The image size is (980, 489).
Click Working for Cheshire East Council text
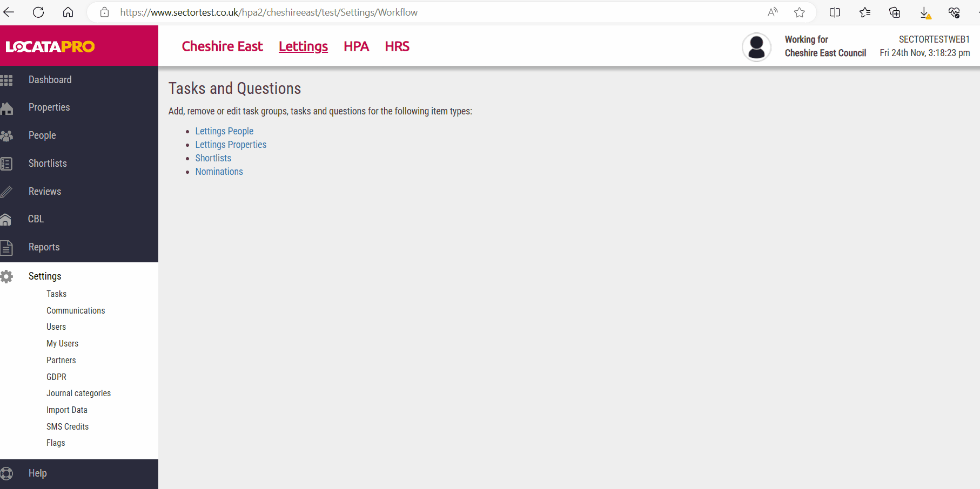tap(825, 46)
